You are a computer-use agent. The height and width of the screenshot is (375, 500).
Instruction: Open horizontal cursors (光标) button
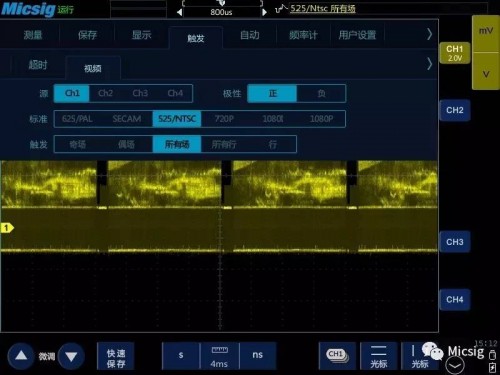tap(379, 356)
